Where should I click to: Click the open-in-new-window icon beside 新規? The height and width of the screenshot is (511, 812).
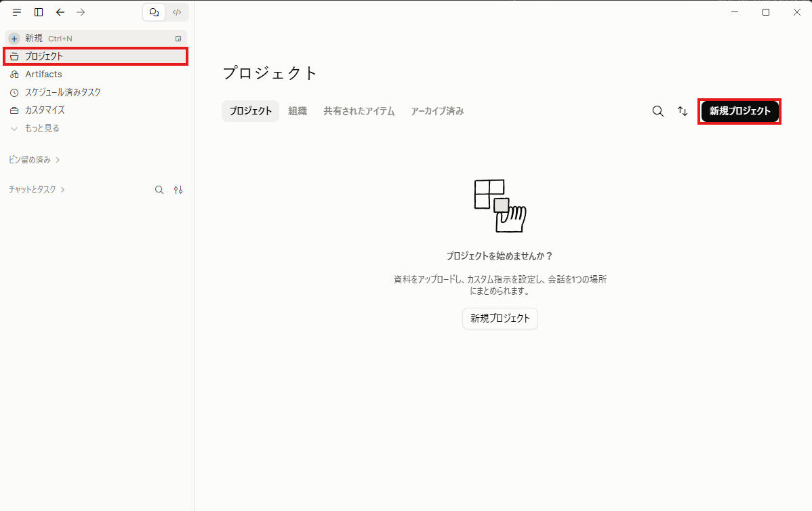[178, 39]
